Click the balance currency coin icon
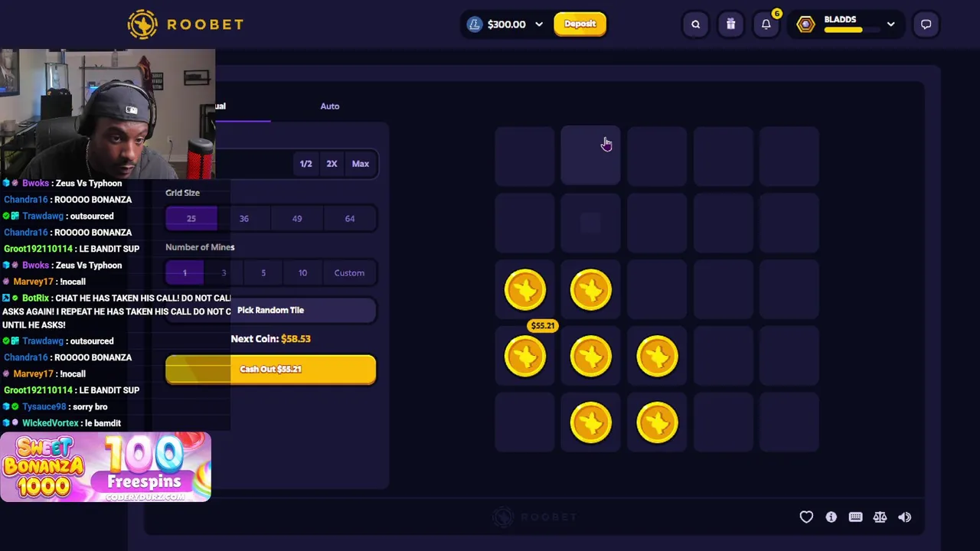The image size is (980, 551). (475, 24)
